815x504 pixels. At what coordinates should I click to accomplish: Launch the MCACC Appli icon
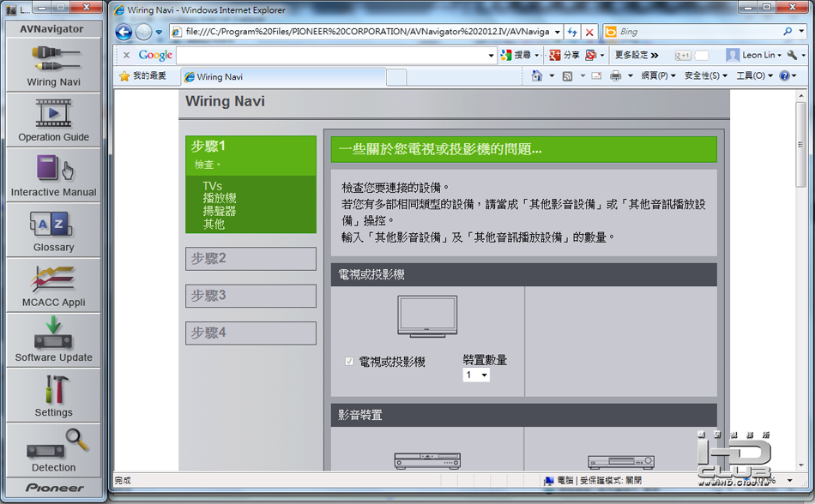tap(53, 285)
